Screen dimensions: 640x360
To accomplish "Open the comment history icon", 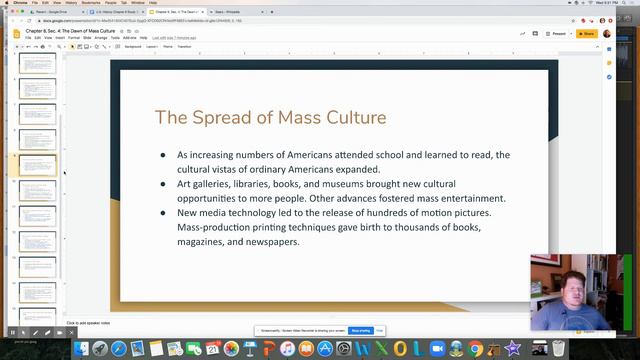I will tap(535, 34).
